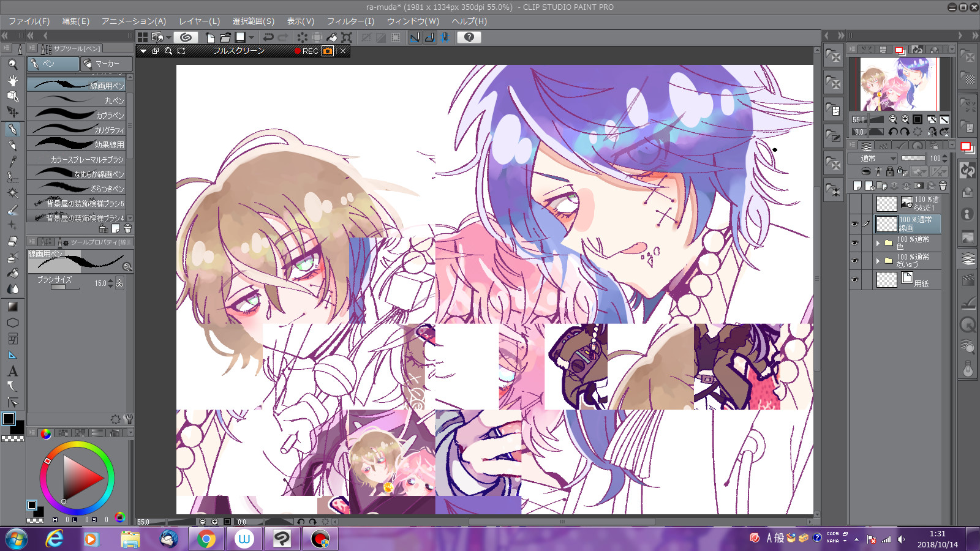Select the Text tool

[x=12, y=371]
